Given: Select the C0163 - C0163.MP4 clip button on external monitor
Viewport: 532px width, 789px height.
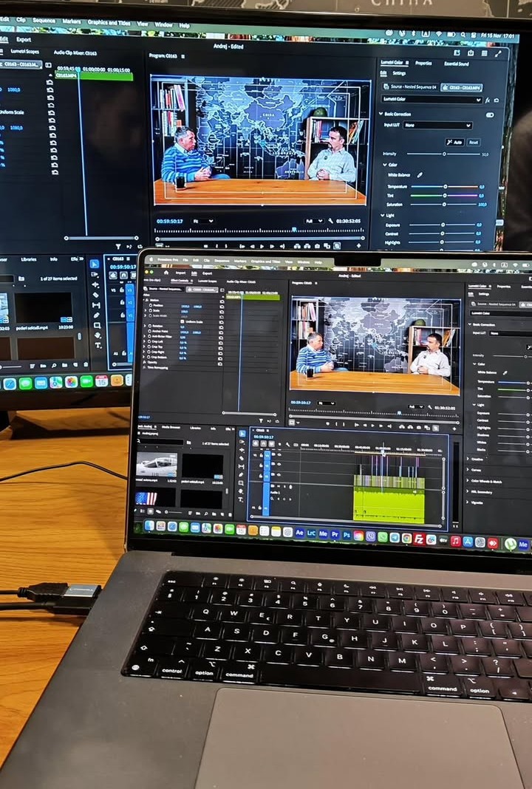Looking at the screenshot, I should coord(462,88).
